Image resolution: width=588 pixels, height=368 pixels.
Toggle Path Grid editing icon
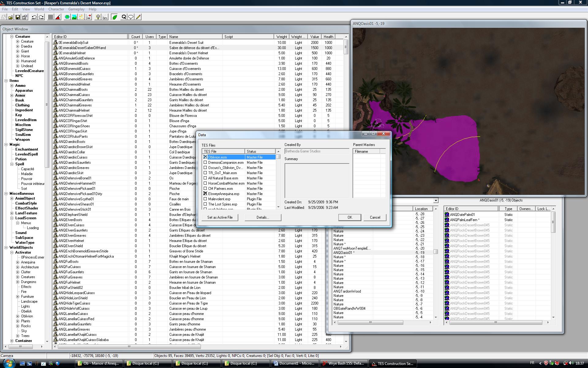(x=81, y=17)
